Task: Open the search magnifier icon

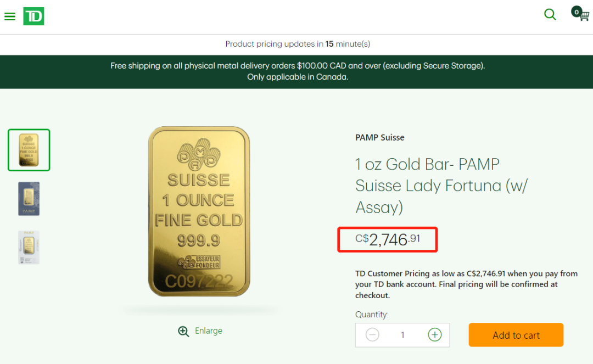Action: (550, 14)
